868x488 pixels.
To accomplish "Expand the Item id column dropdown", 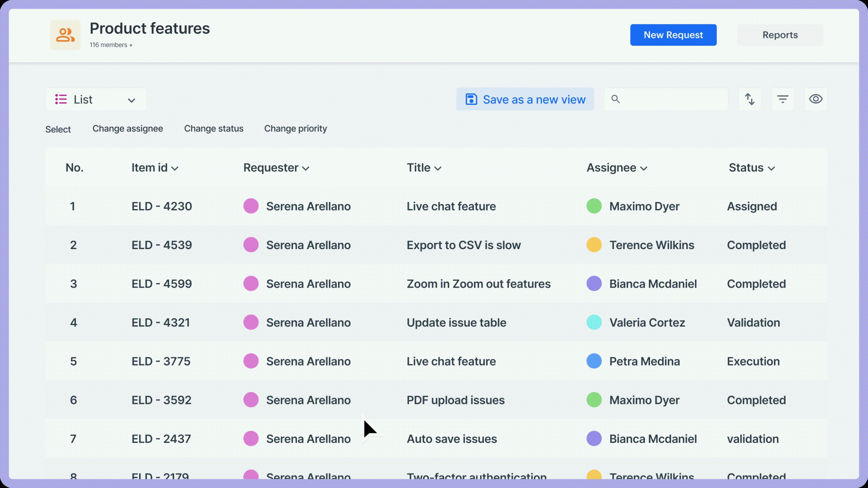I will pyautogui.click(x=175, y=168).
